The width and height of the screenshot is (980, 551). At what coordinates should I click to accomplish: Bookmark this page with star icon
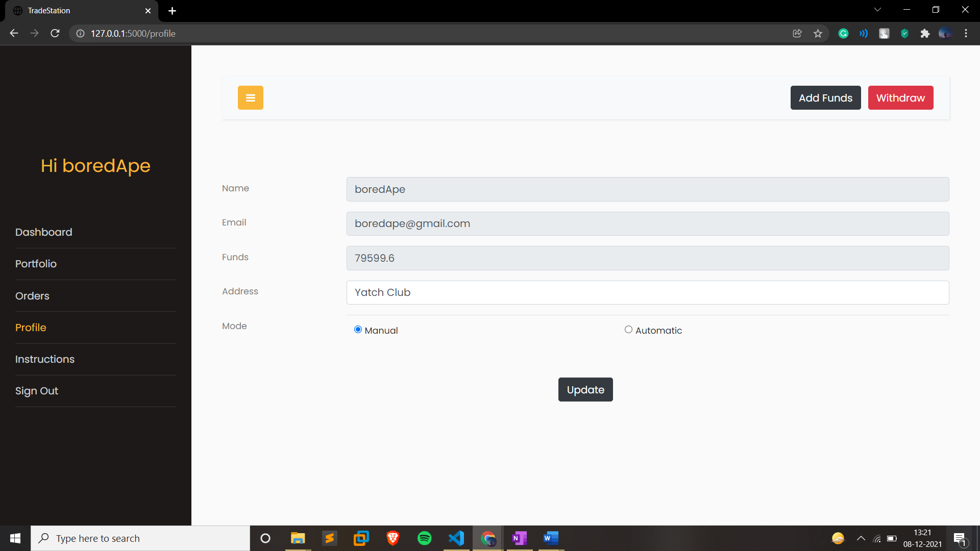pos(818,34)
